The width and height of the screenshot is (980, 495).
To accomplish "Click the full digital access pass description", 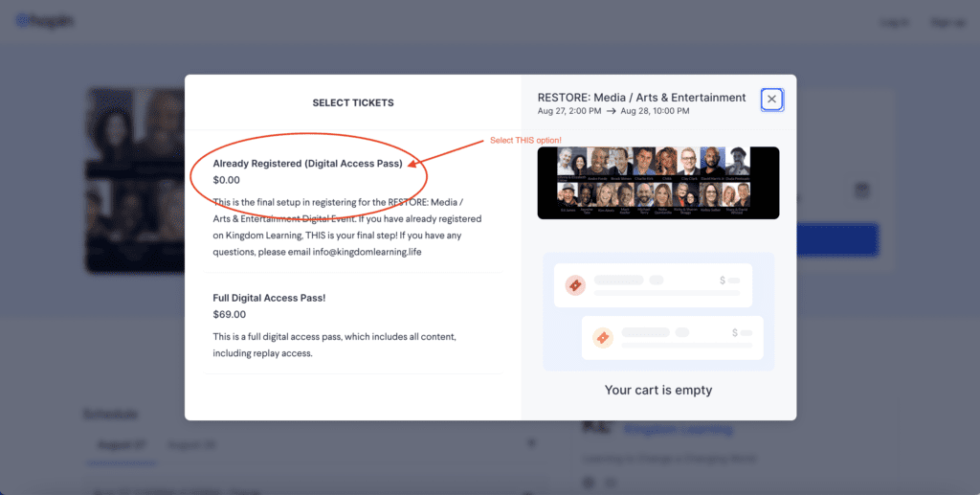I will click(x=334, y=345).
